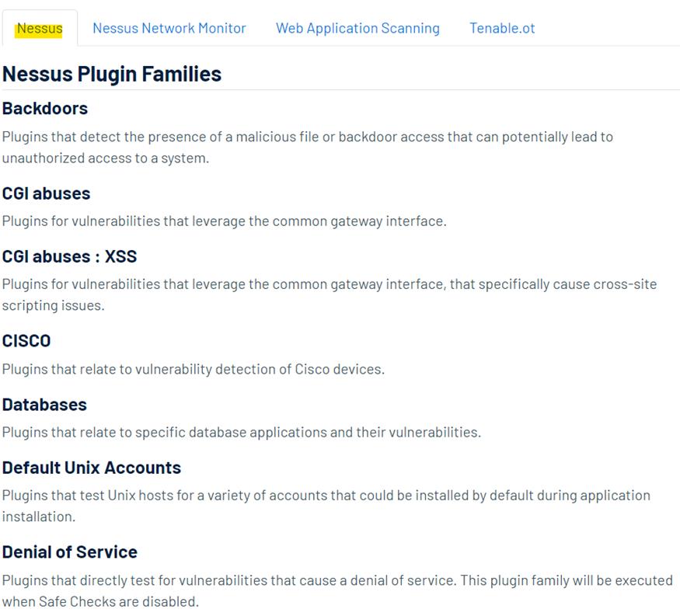Click the Databases family heading

click(x=44, y=405)
